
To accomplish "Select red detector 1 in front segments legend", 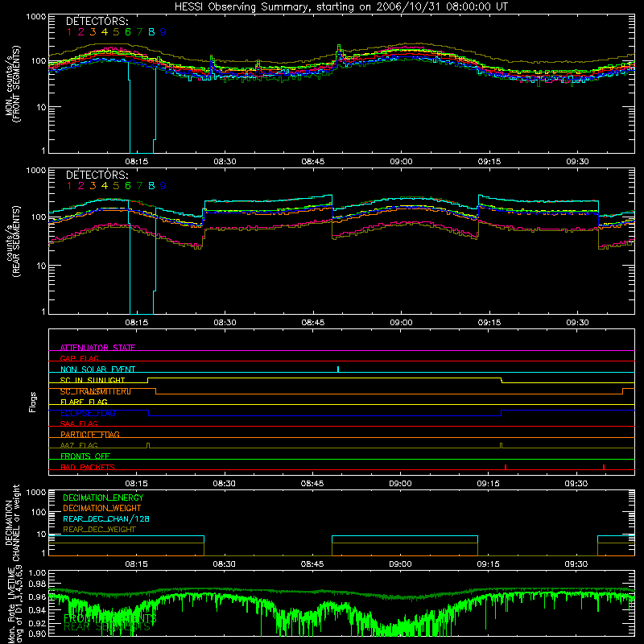I will [x=69, y=32].
